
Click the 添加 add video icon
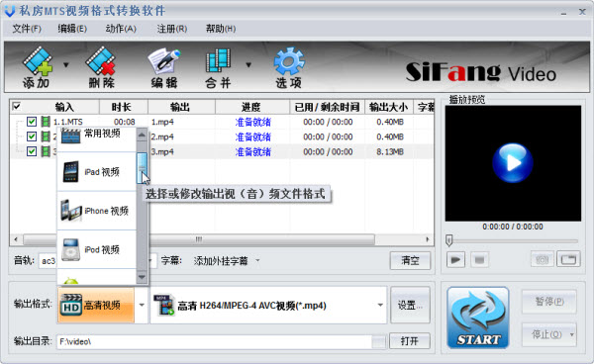(x=38, y=67)
